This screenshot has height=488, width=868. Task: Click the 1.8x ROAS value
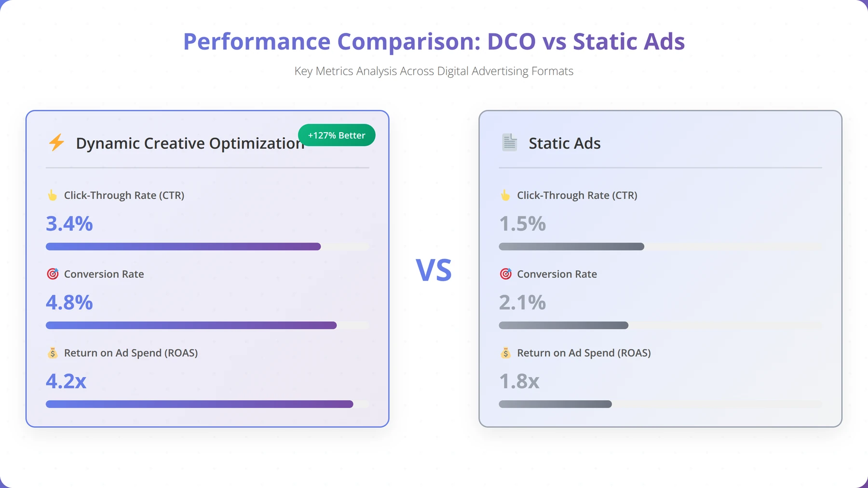coord(519,381)
